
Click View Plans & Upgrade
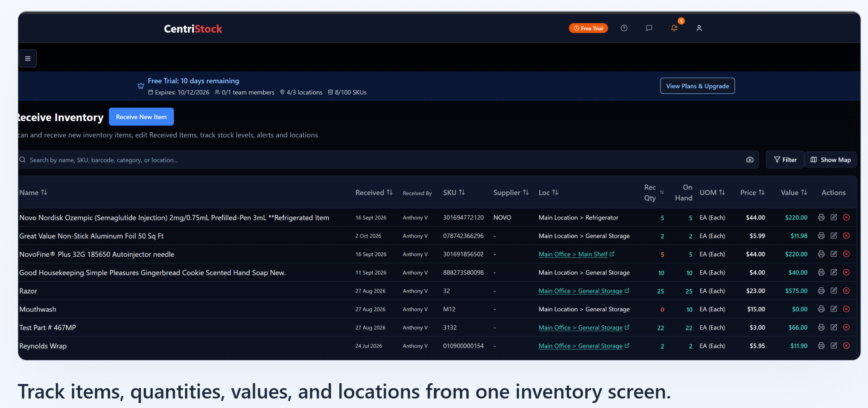pyautogui.click(x=697, y=86)
